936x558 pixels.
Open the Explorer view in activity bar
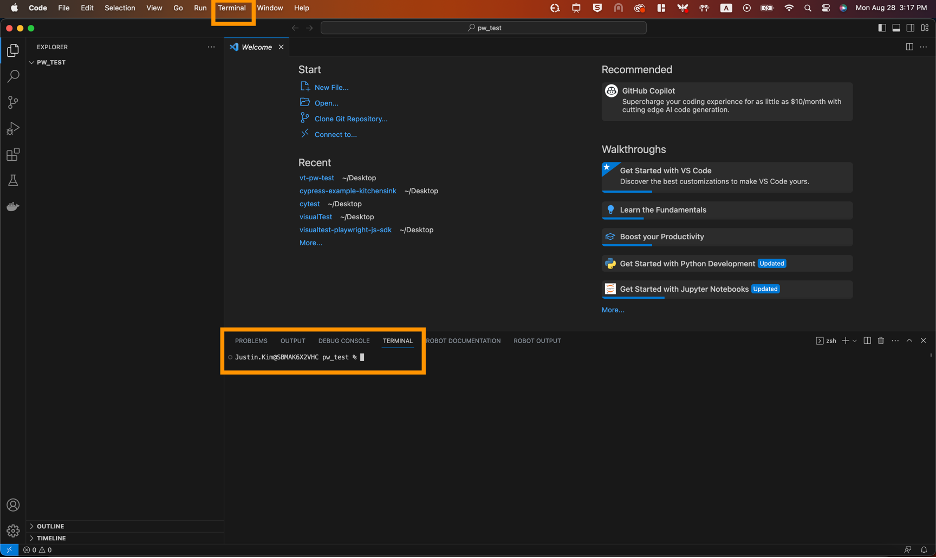[x=13, y=51]
